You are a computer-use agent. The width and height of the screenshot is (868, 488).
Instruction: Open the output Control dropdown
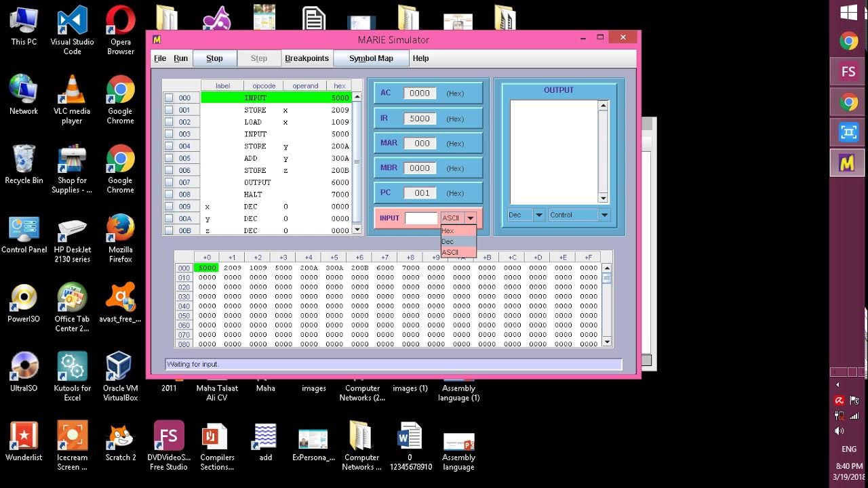pyautogui.click(x=579, y=215)
